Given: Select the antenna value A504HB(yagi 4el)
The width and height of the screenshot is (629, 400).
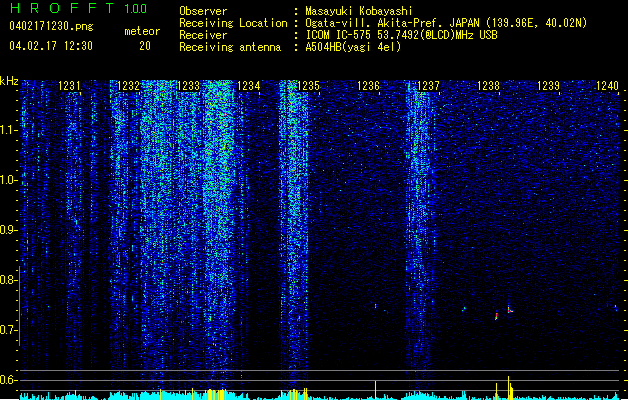Looking at the screenshot, I should pos(353,47).
